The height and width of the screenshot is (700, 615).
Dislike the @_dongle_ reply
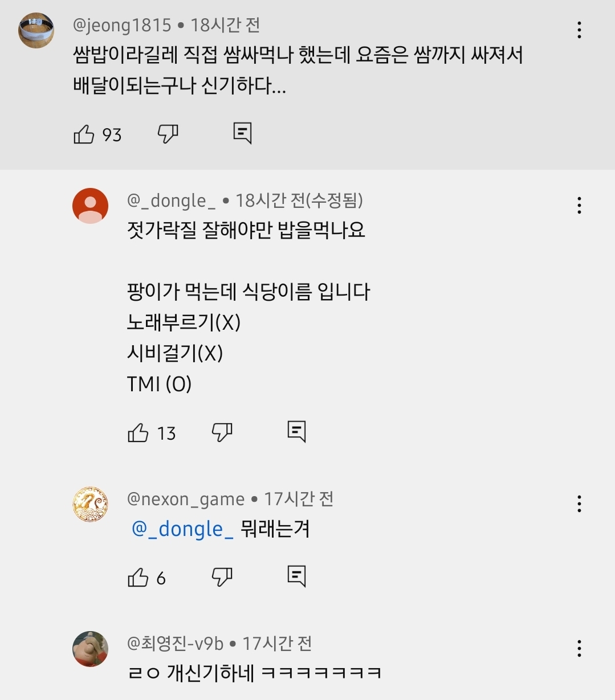(222, 433)
